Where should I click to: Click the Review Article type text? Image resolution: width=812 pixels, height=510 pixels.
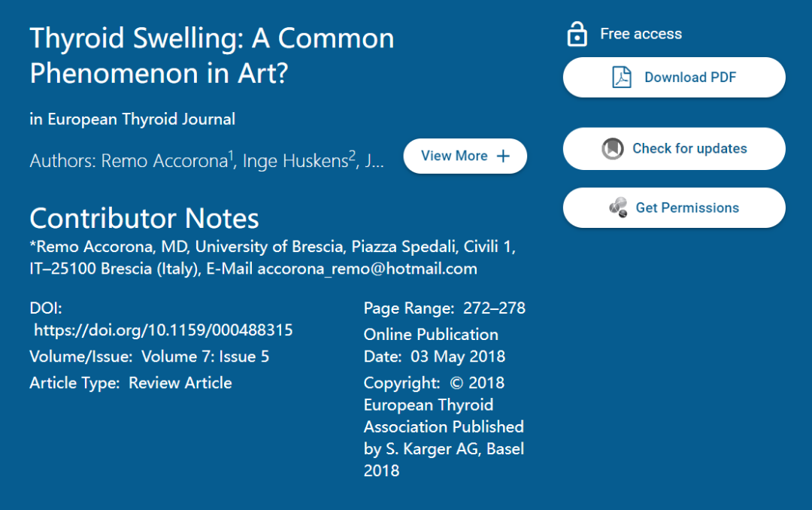click(x=180, y=383)
